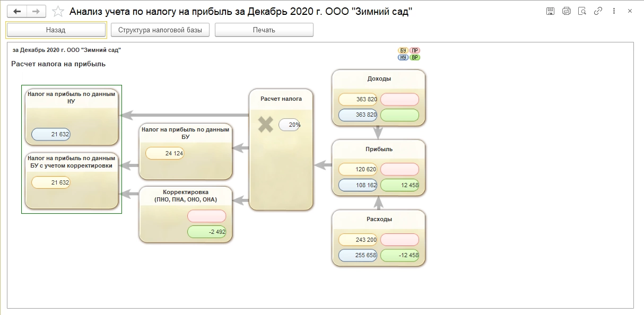The width and height of the screenshot is (644, 315).
Task: Click the 24 124 tax by БУ value
Action: 165,153
